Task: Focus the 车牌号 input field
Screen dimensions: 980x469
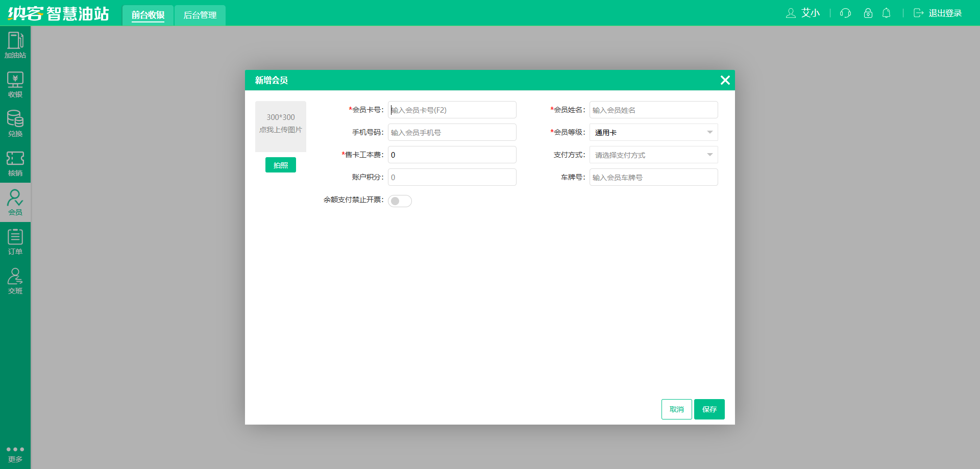Action: [653, 177]
